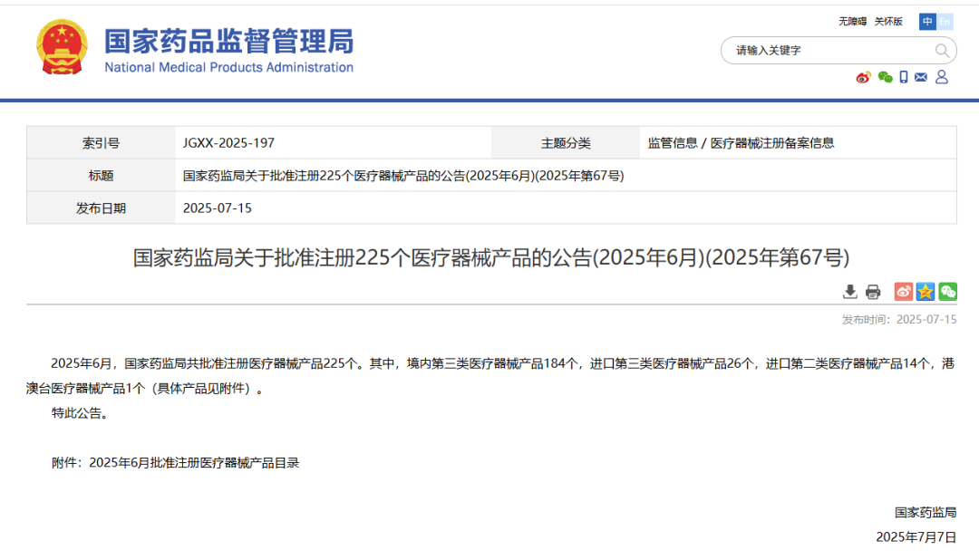This screenshot has height=560, width=979.
Task: Click the 标题 label cell
Action: pyautogui.click(x=102, y=176)
